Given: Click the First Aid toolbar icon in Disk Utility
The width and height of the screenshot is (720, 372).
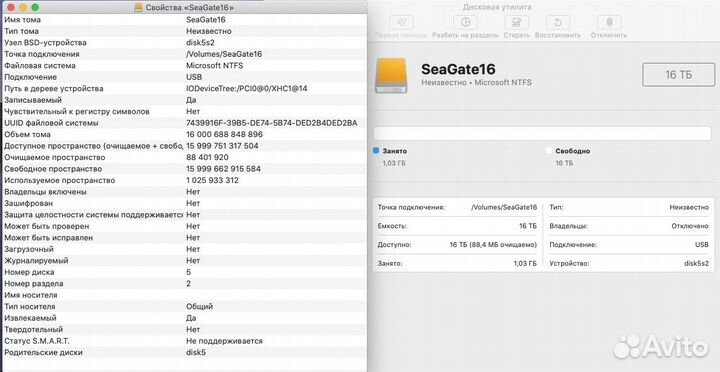Looking at the screenshot, I should click(401, 22).
